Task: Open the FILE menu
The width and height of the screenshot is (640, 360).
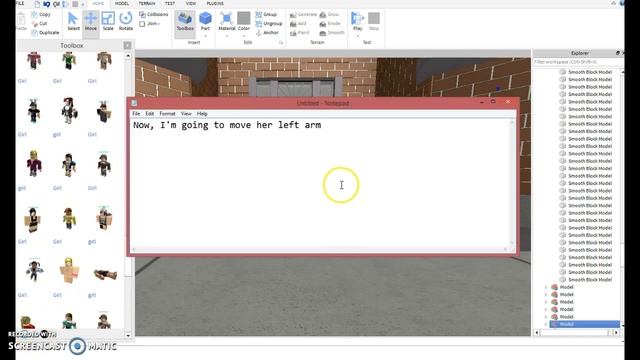Action: coord(20,3)
